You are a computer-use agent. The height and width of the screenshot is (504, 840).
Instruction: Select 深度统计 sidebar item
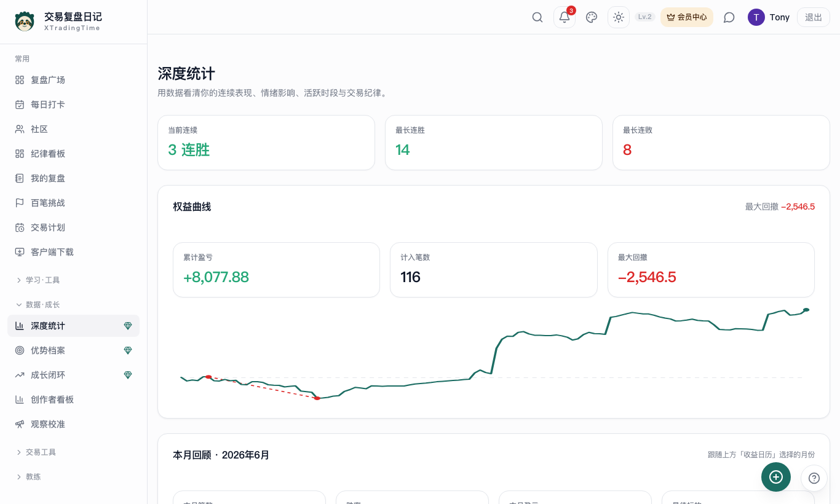(x=73, y=326)
